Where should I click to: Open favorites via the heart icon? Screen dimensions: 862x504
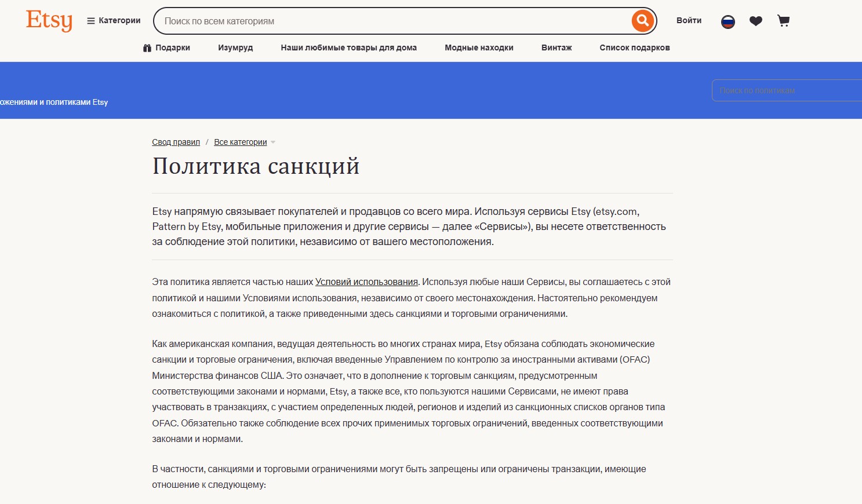[756, 21]
